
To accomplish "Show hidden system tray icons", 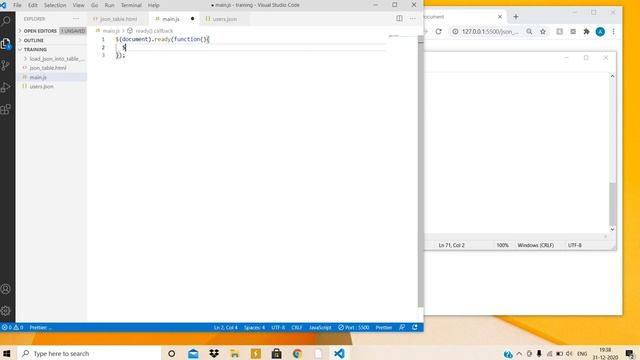I will (519, 354).
